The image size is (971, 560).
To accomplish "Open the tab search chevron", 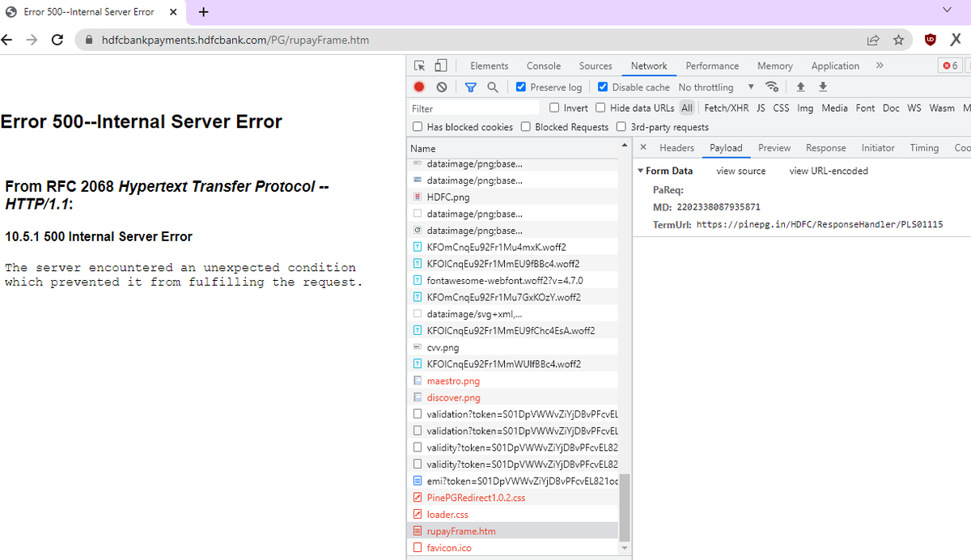I will pos(948,10).
